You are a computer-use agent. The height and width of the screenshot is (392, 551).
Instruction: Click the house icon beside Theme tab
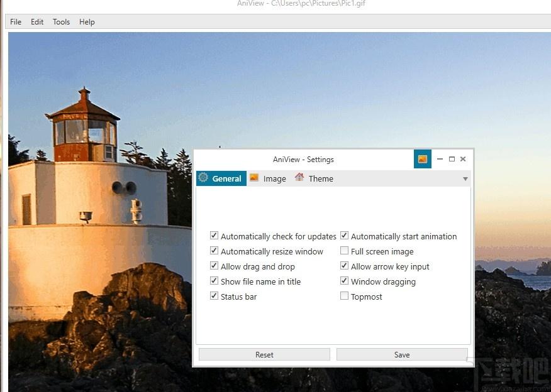[x=299, y=177]
